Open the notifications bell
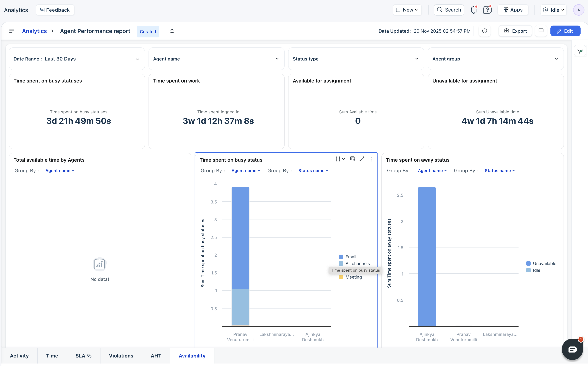Image resolution: width=588 pixels, height=366 pixels. pos(473,10)
